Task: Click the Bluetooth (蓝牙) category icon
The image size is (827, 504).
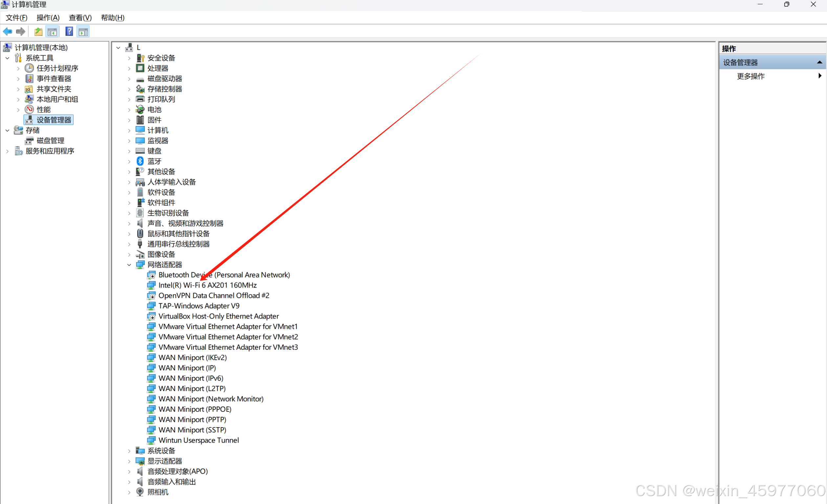Action: pyautogui.click(x=140, y=161)
